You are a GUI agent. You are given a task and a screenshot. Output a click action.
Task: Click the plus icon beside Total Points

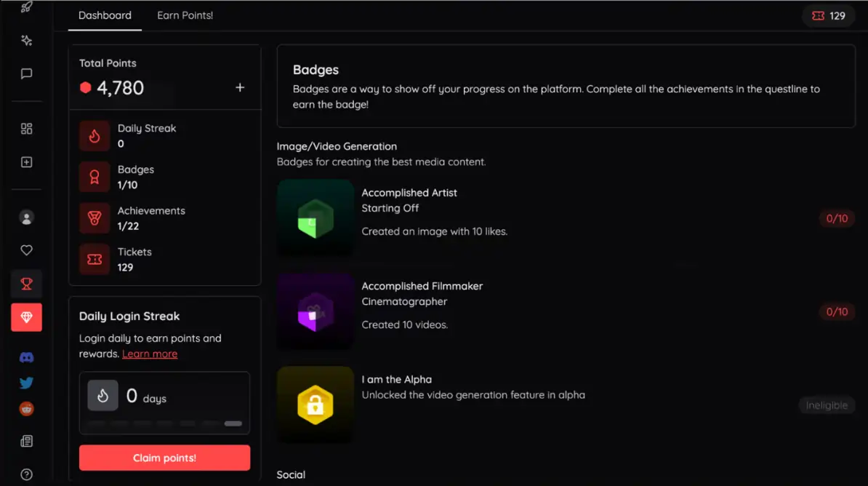tap(240, 87)
